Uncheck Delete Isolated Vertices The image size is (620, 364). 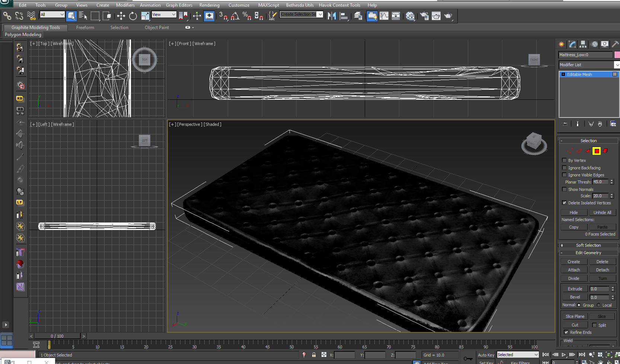tap(564, 203)
